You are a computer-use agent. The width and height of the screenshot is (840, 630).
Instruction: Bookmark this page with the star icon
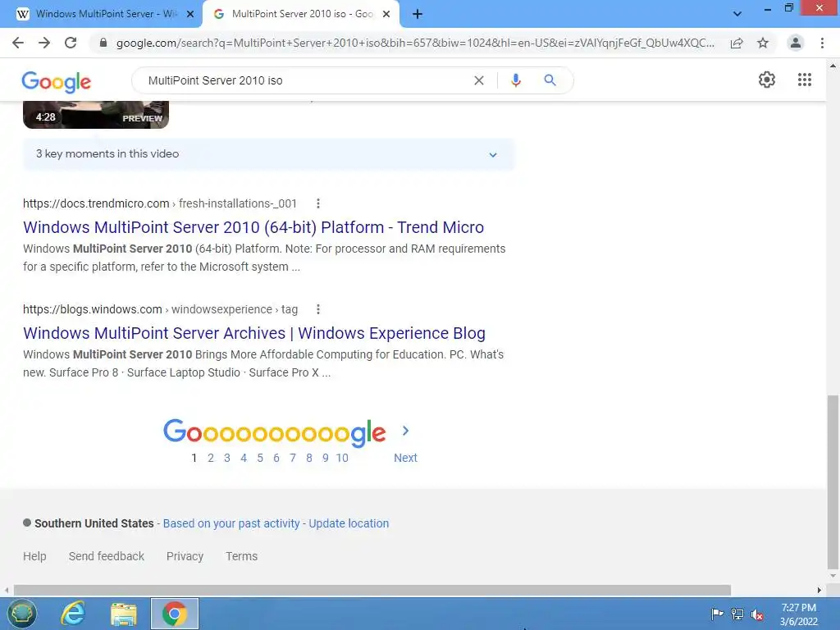point(763,43)
